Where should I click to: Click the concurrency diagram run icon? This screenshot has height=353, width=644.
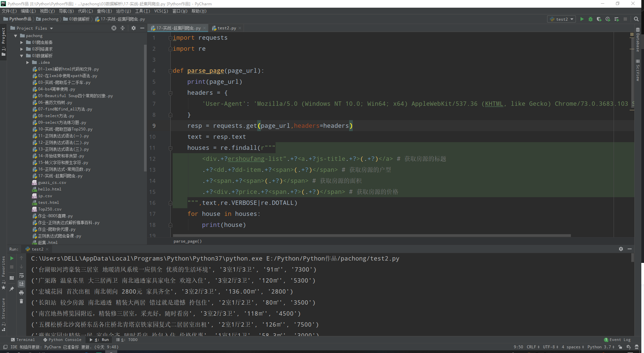click(x=617, y=19)
